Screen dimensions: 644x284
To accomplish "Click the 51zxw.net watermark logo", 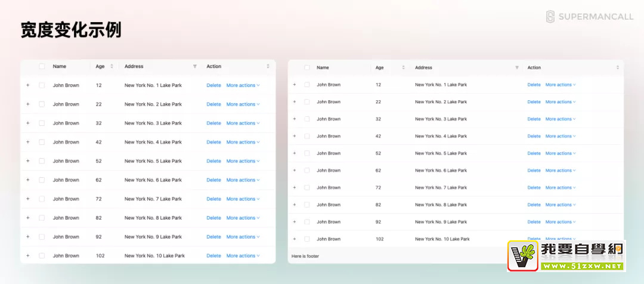I will click(x=564, y=255).
